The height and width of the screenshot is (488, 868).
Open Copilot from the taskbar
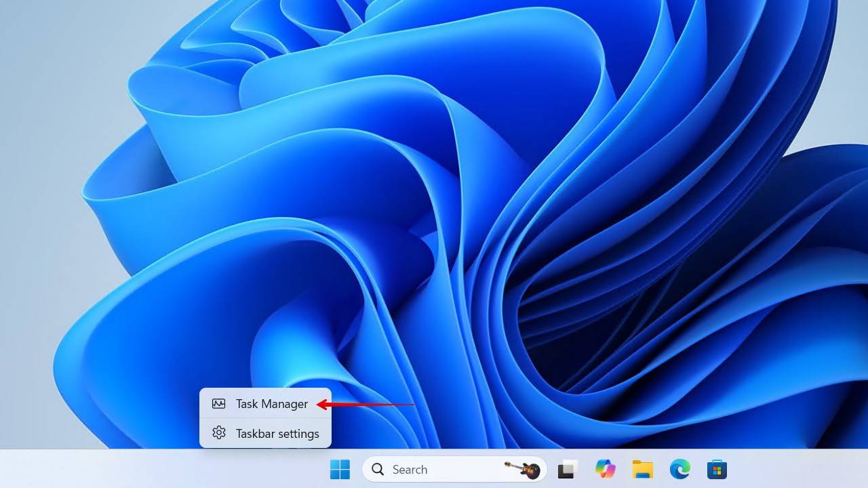point(604,468)
